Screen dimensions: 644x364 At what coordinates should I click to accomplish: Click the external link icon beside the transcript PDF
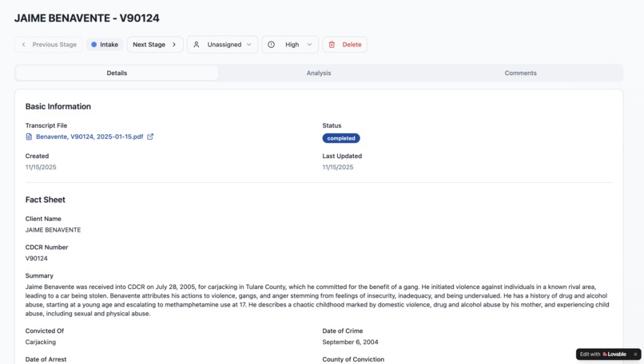(150, 136)
